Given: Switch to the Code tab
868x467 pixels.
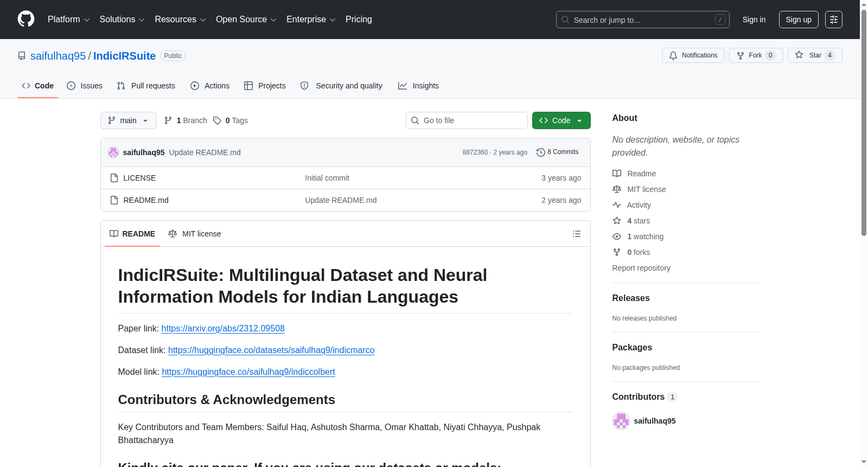Looking at the screenshot, I should point(38,86).
